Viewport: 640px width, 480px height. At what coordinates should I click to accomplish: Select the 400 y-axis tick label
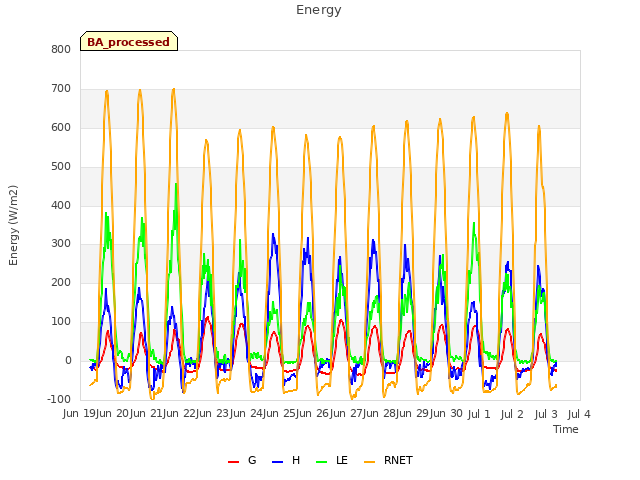pos(61,205)
